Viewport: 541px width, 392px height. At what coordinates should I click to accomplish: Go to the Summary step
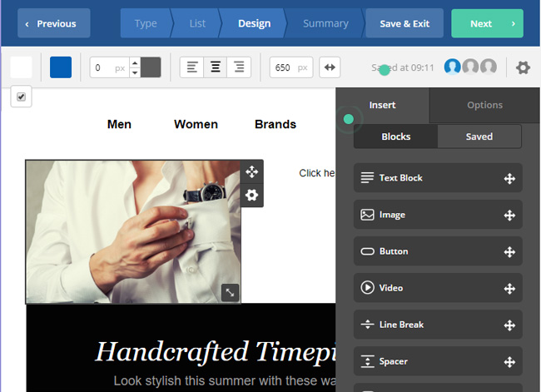[325, 23]
